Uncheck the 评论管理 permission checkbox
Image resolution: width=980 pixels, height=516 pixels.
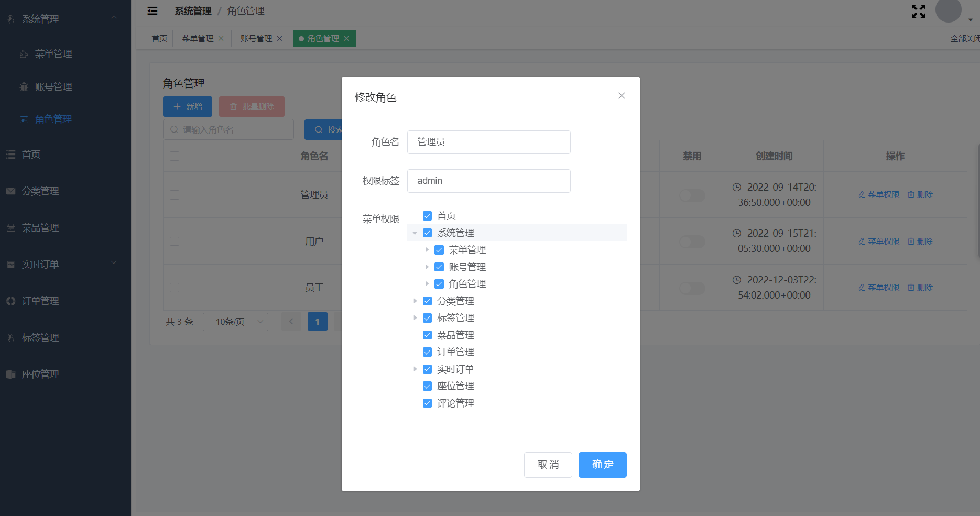pyautogui.click(x=428, y=403)
